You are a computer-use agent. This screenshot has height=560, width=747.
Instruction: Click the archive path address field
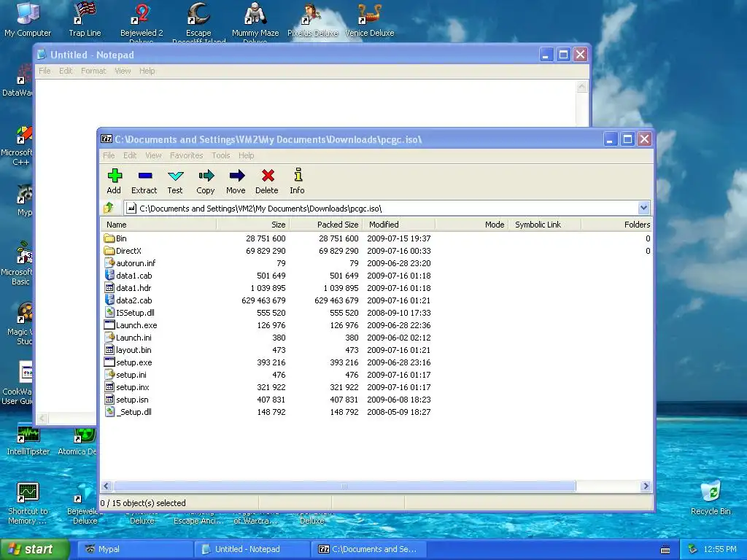pyautogui.click(x=381, y=208)
